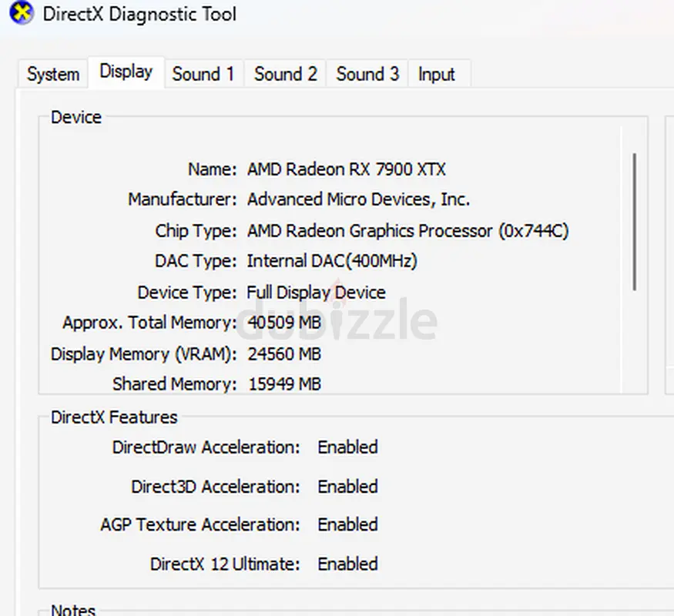674x616 pixels.
Task: Click the 24560 MB VRAM value
Action: 284,354
